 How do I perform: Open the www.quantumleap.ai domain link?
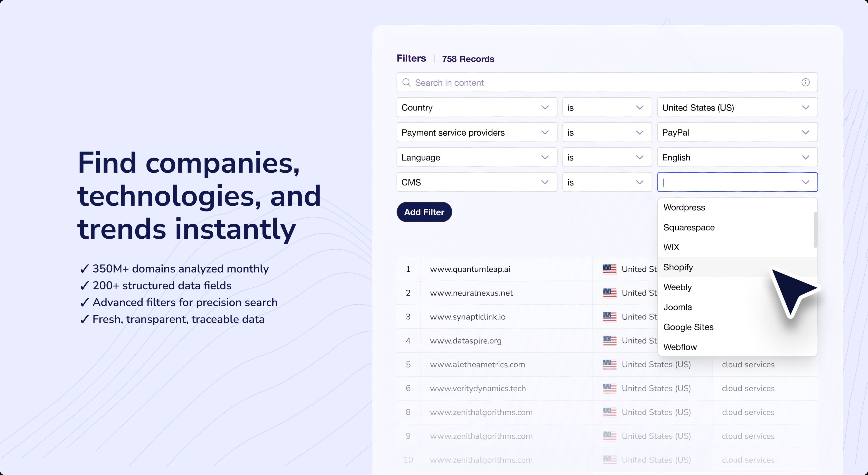pyautogui.click(x=470, y=269)
